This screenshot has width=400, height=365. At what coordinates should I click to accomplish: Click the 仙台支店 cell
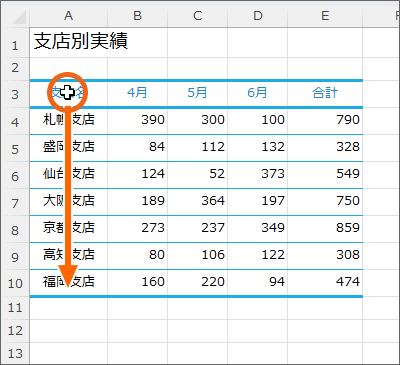pos(69,175)
